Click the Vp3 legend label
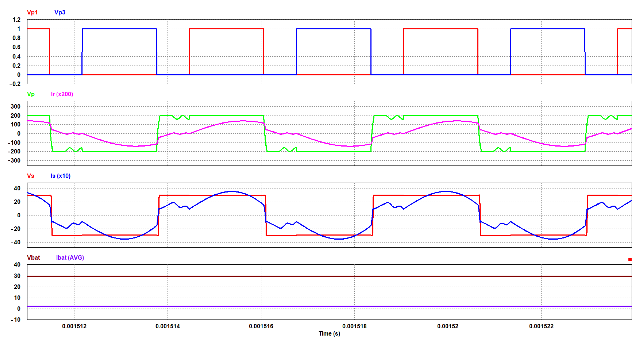The width and height of the screenshot is (644, 342). pyautogui.click(x=60, y=12)
